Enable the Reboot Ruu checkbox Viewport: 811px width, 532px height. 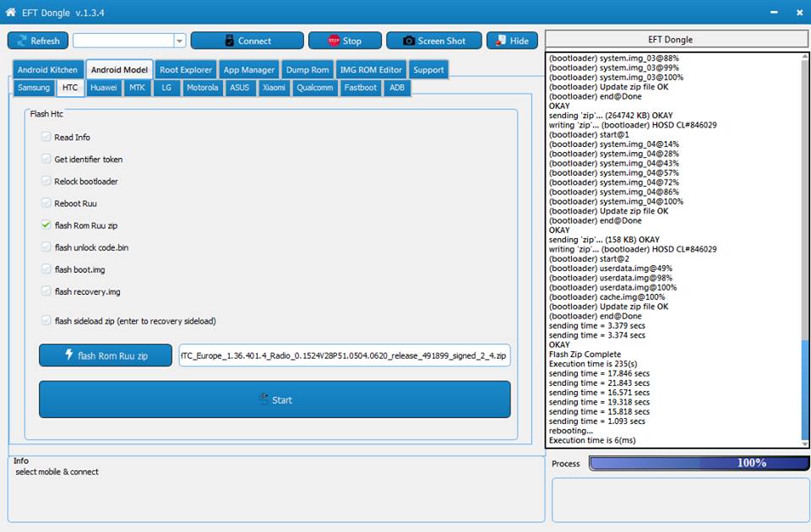coord(46,203)
